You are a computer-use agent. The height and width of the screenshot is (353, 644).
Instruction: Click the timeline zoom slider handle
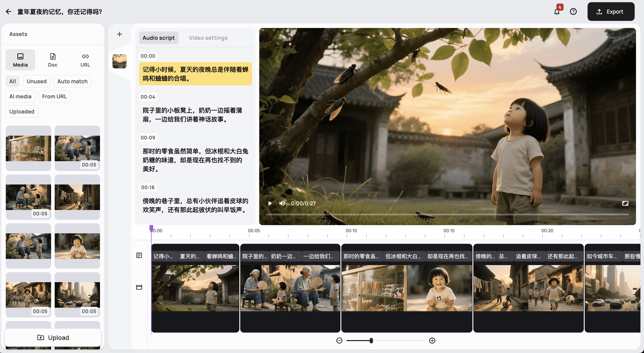point(371,340)
